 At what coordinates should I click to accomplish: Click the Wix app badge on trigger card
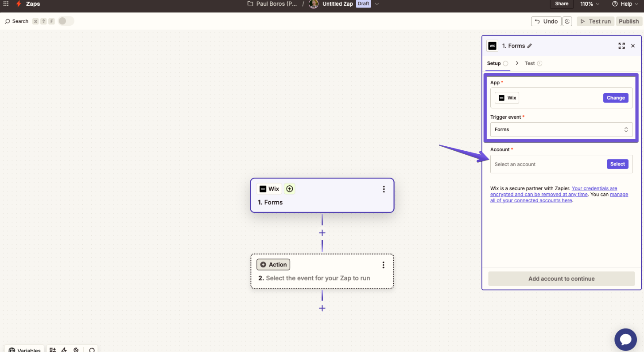[269, 189]
